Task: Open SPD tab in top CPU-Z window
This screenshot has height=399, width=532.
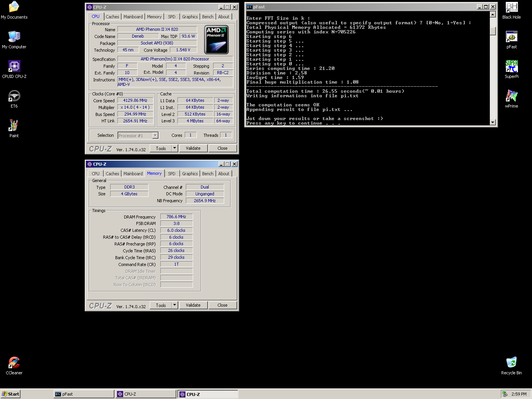Action: (172, 17)
